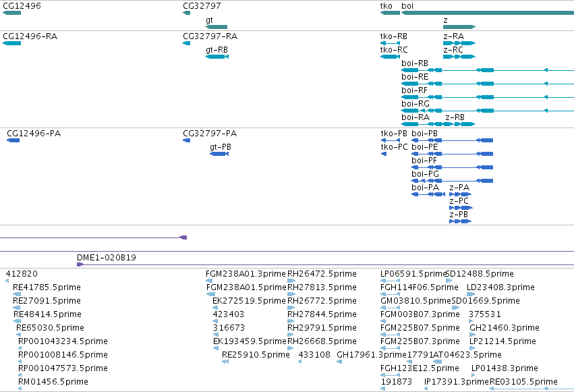Click the z-PC protein

click(x=461, y=208)
